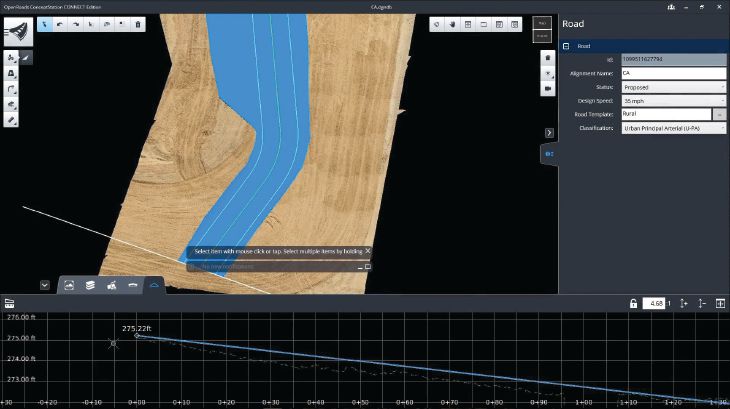Click the camera icon on right toolbar
The height and width of the screenshot is (409, 730).
click(548, 88)
